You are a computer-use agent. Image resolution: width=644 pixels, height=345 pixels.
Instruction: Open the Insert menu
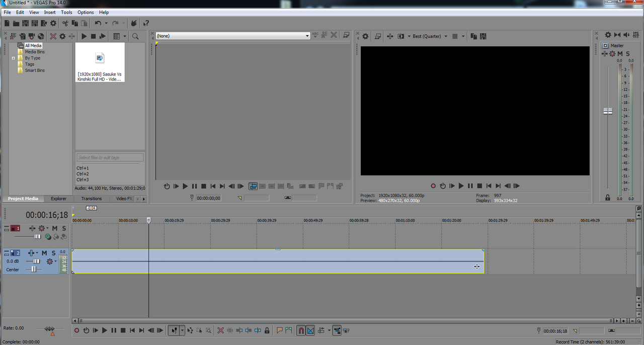(x=50, y=12)
